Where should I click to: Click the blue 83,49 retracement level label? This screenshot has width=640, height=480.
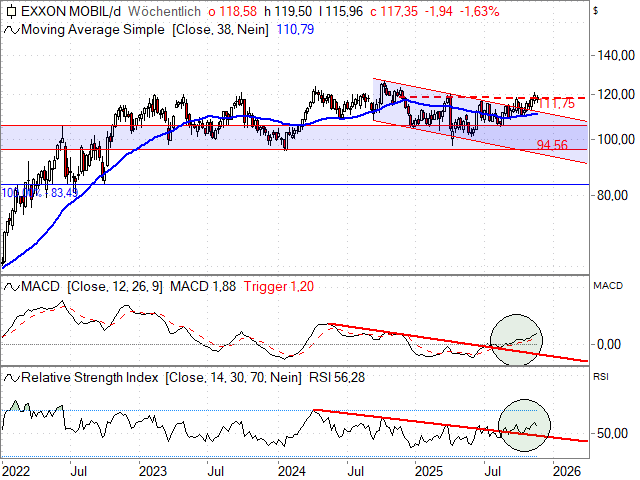[x=64, y=192]
